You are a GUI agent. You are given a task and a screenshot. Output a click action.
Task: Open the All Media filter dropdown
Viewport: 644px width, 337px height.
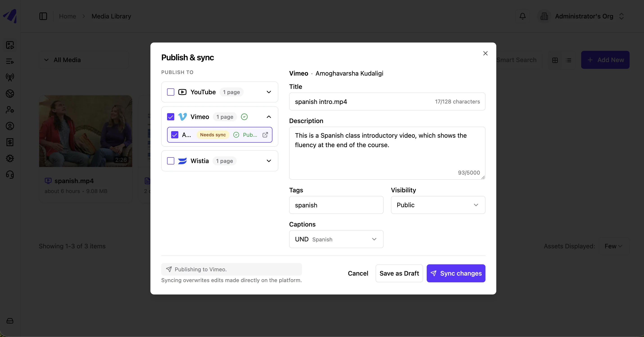[84, 60]
